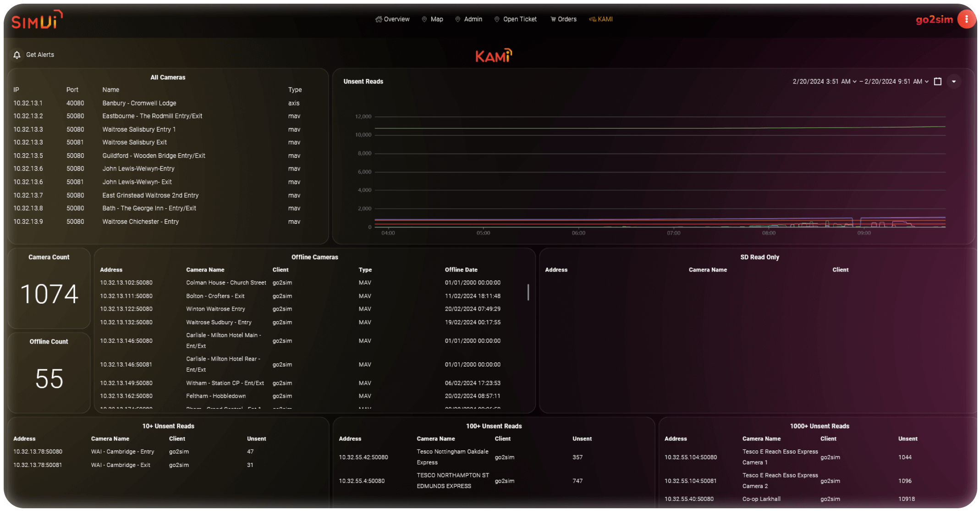
Task: Click Witham - Station CP - Ent/Ext
Action: tap(225, 383)
